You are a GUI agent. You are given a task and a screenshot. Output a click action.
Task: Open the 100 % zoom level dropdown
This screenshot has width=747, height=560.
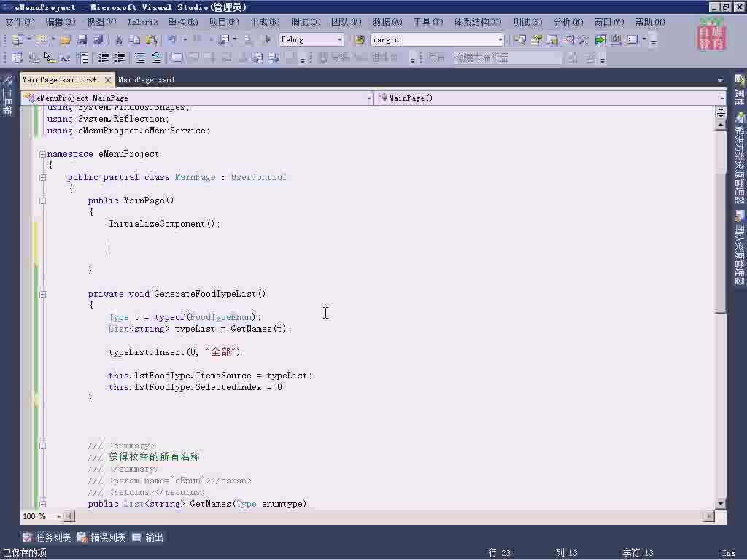pyautogui.click(x=59, y=516)
